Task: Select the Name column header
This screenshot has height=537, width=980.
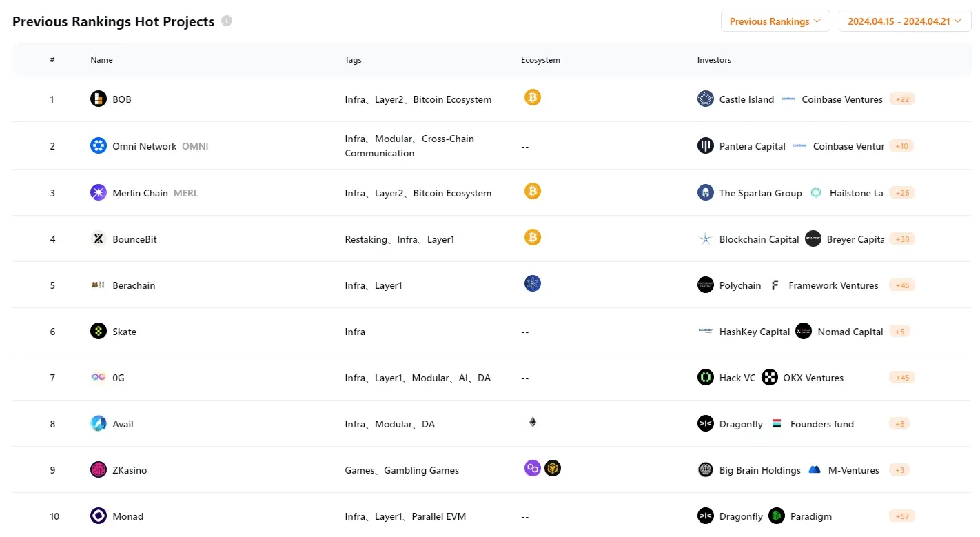Action: point(101,59)
